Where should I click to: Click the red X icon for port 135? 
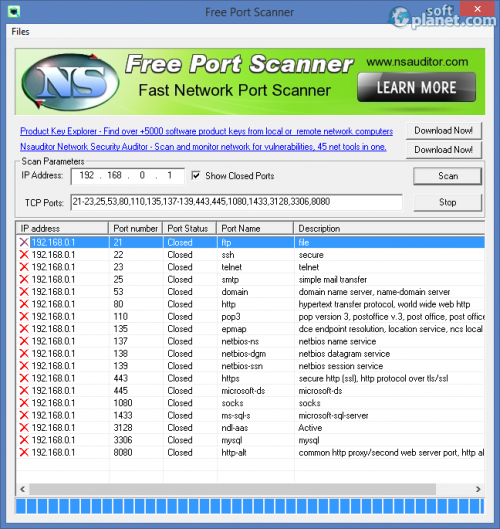point(24,329)
